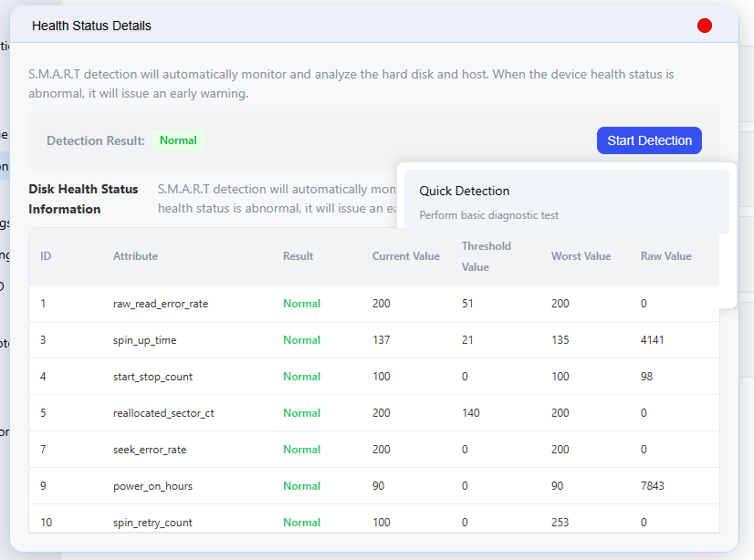Choose the Quick Detection option
This screenshot has width=754, height=560.
tap(567, 202)
